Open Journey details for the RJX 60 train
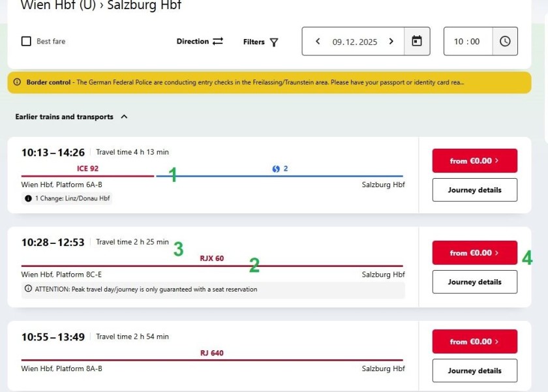 click(474, 282)
